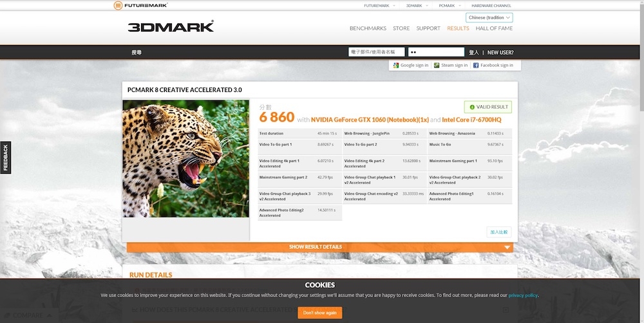Open the privacy policy link
Viewport: 644px width, 323px height.
[x=523, y=295]
